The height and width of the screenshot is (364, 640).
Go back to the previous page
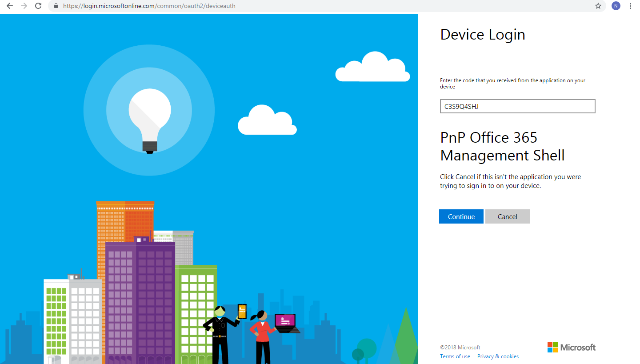click(x=10, y=6)
